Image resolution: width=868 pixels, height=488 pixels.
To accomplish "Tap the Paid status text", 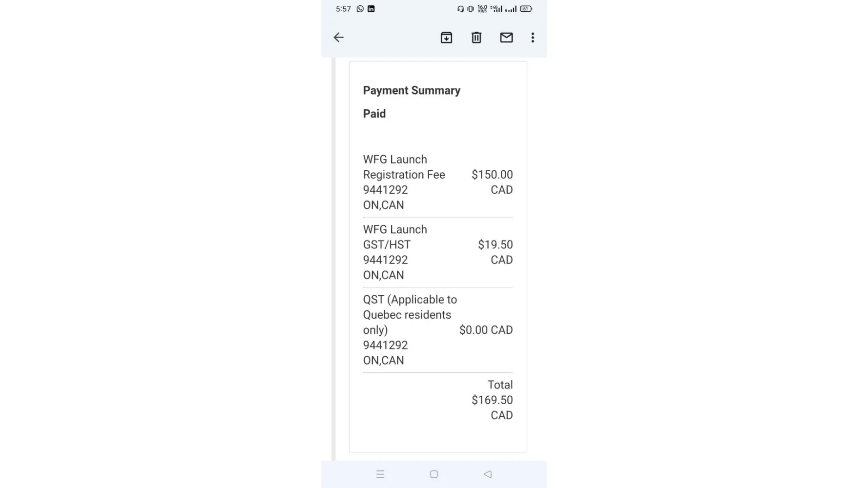I will pos(374,114).
